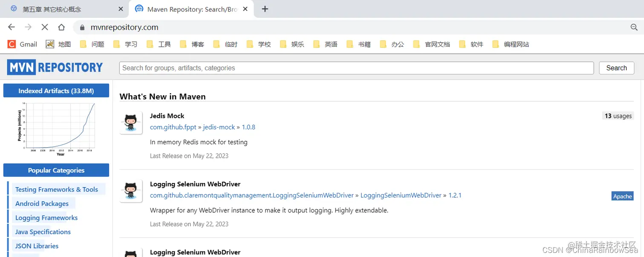Click 'Last Release on May 22, 2023' under Jedis Mock

[x=189, y=156]
